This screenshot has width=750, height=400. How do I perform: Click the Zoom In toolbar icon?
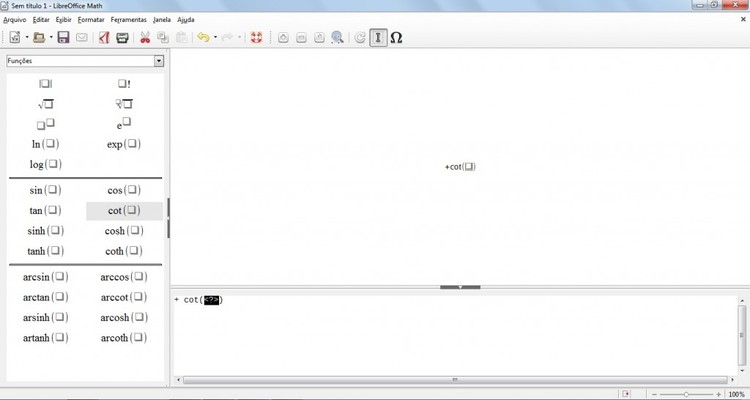[283, 37]
